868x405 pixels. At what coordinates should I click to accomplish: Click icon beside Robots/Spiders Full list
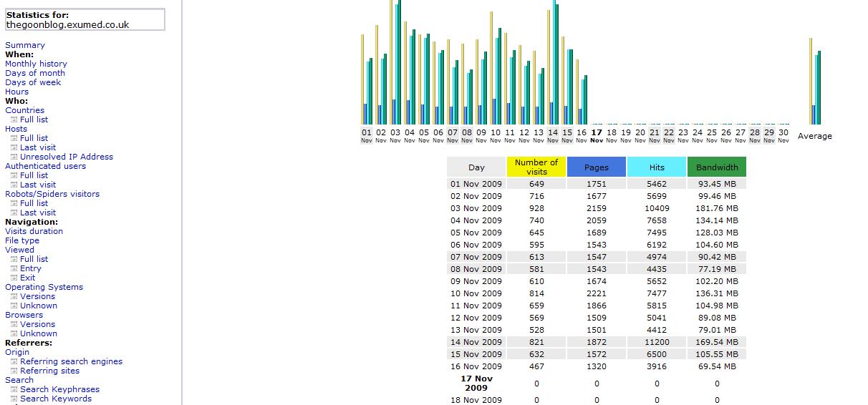point(14,203)
